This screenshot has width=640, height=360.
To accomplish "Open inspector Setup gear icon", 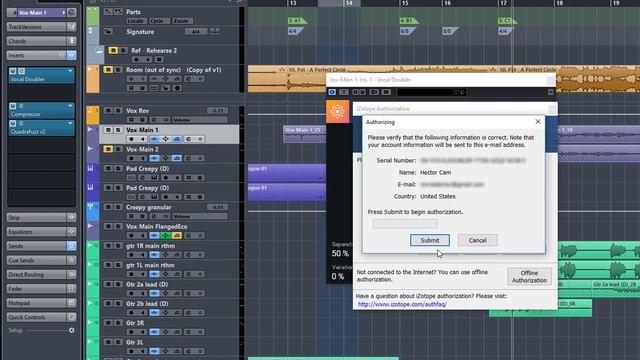I will point(72,330).
